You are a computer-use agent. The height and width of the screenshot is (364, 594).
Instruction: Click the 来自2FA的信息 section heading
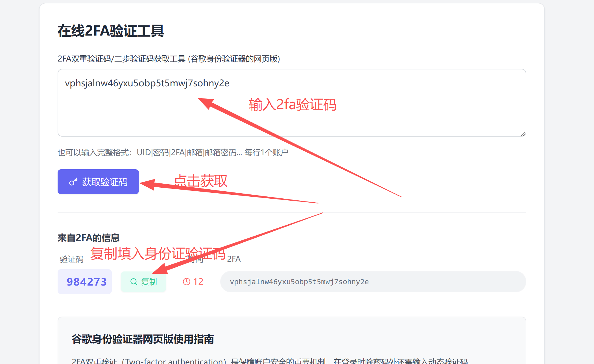88,238
